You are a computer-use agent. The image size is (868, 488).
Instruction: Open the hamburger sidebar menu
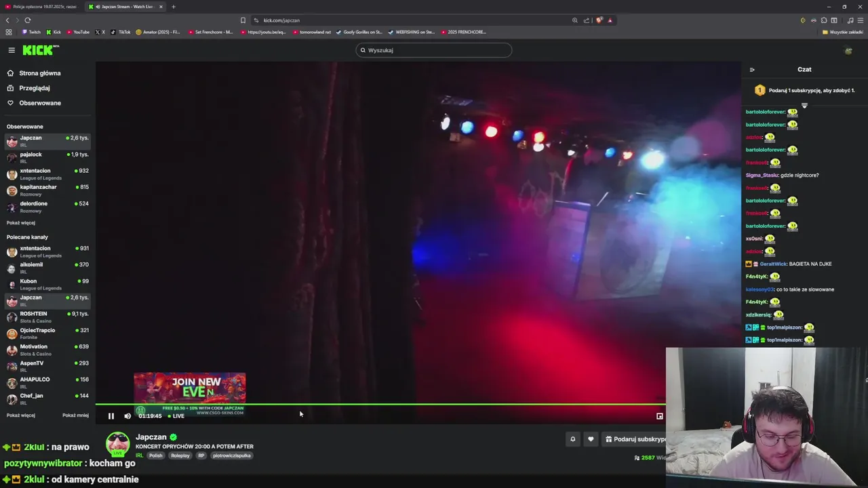12,50
